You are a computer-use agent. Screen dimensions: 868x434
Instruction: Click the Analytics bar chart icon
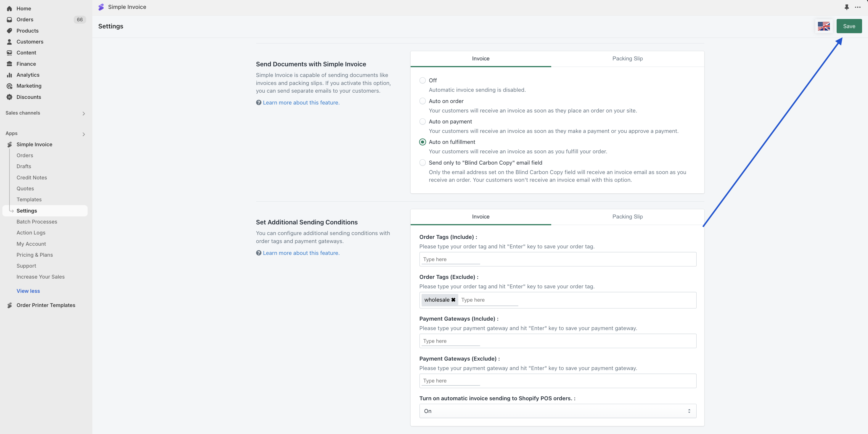coord(9,75)
